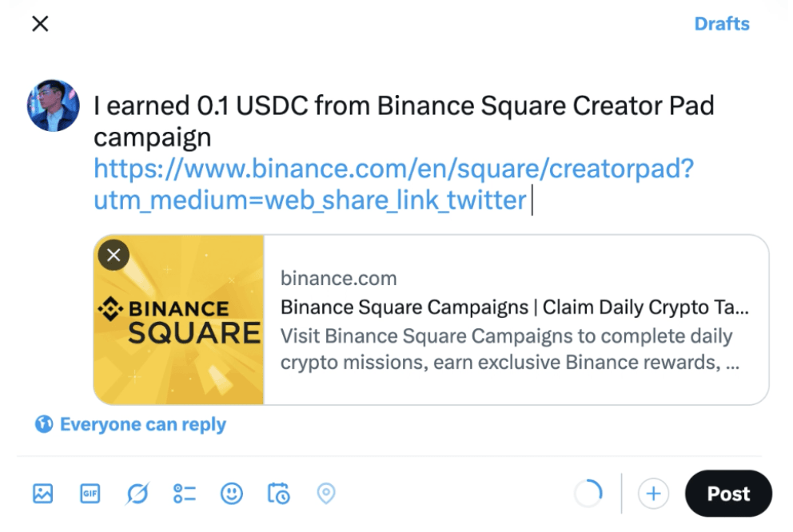
Task: Remove the Binance link preview card
Action: 114,255
